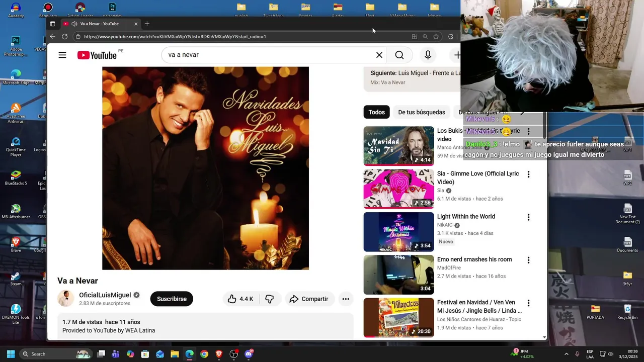The width and height of the screenshot is (644, 362).
Task: Clear the YouTube search box text
Action: [379, 55]
